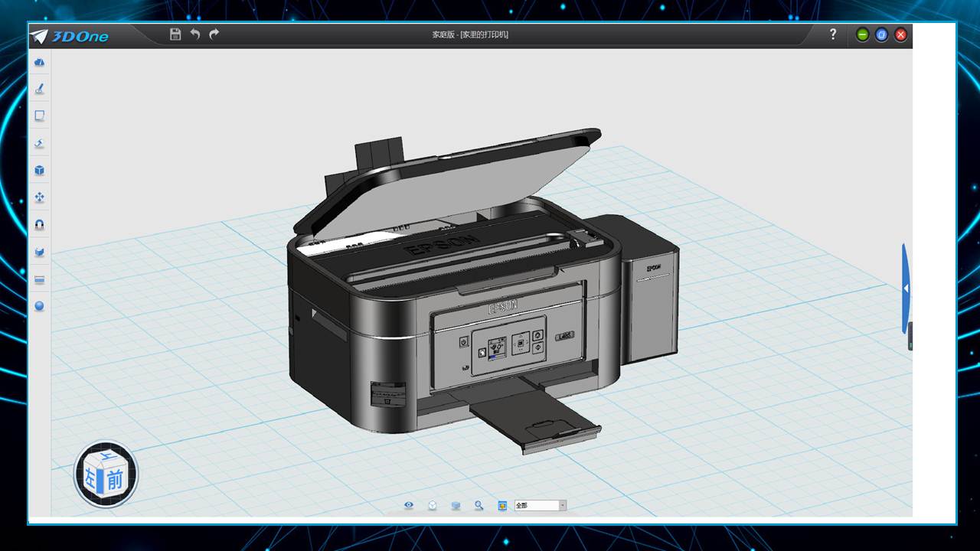
Task: Save the file with floppy icon
Action: (175, 34)
